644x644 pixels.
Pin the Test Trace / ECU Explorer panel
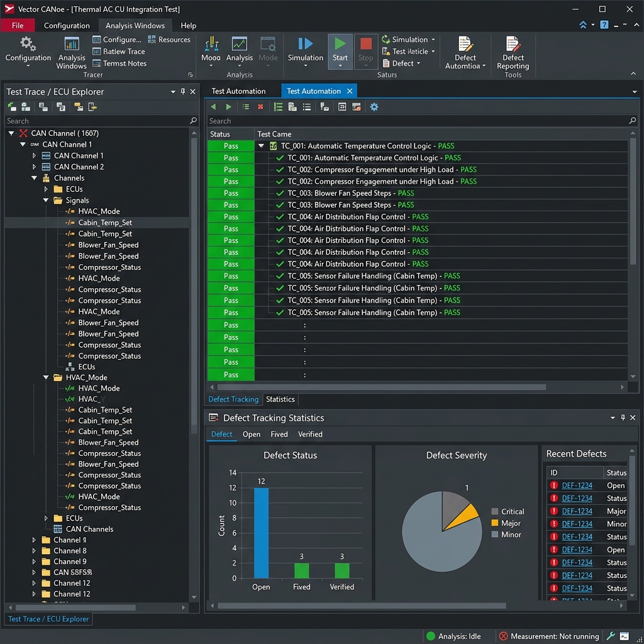pos(183,92)
